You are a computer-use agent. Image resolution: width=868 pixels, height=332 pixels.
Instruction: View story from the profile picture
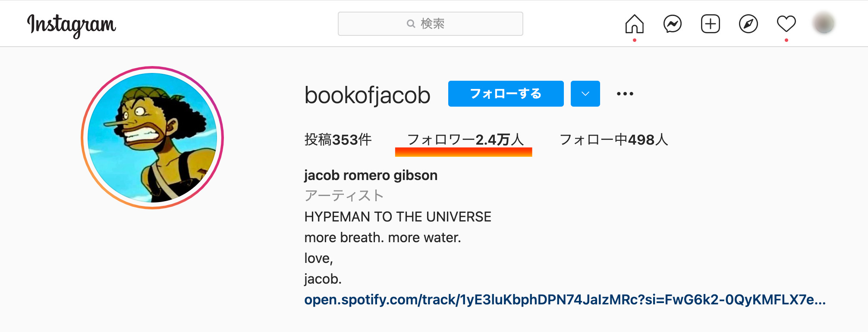[x=152, y=138]
